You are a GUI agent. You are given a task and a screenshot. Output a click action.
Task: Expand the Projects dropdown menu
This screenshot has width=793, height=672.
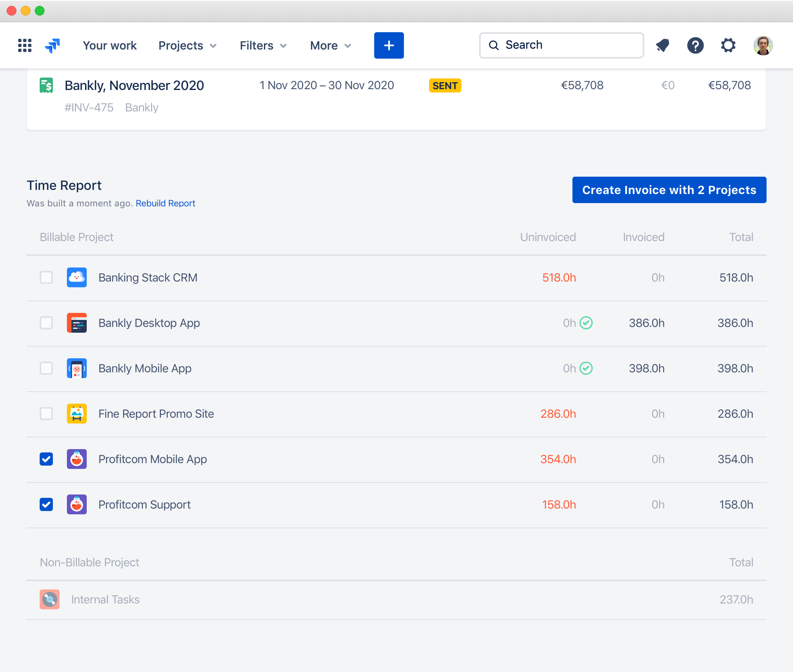188,45
